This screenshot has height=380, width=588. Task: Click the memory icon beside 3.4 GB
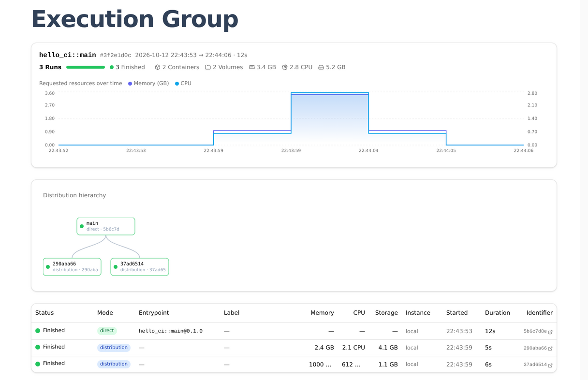252,67
